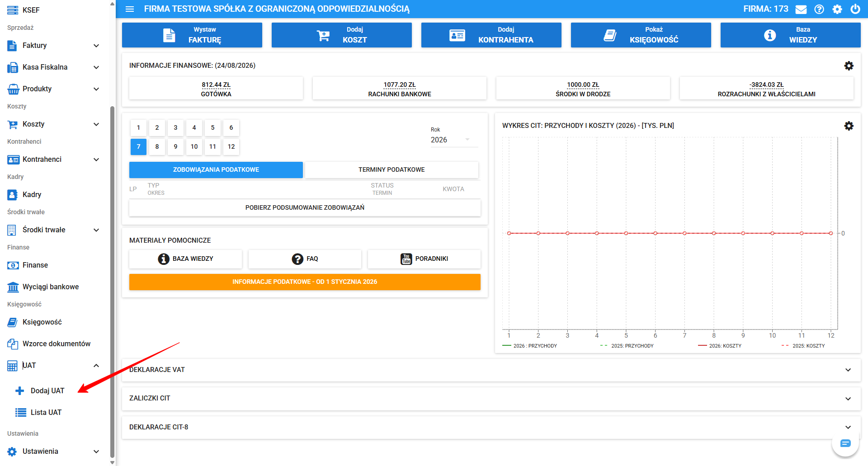Click Pobierz podsumowanie zobowiązań button
The width and height of the screenshot is (868, 466).
click(x=305, y=207)
